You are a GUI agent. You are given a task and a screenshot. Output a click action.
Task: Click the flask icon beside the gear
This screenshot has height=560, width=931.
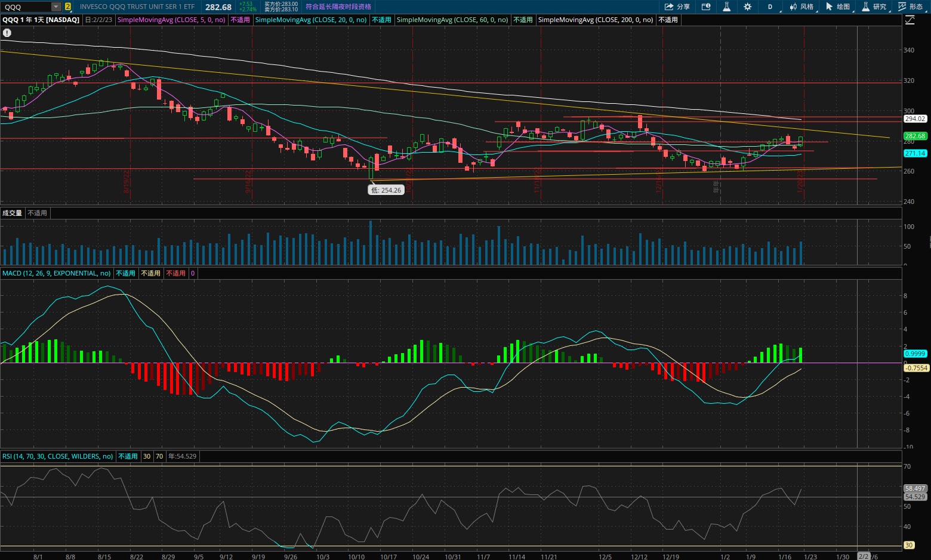pos(727,7)
